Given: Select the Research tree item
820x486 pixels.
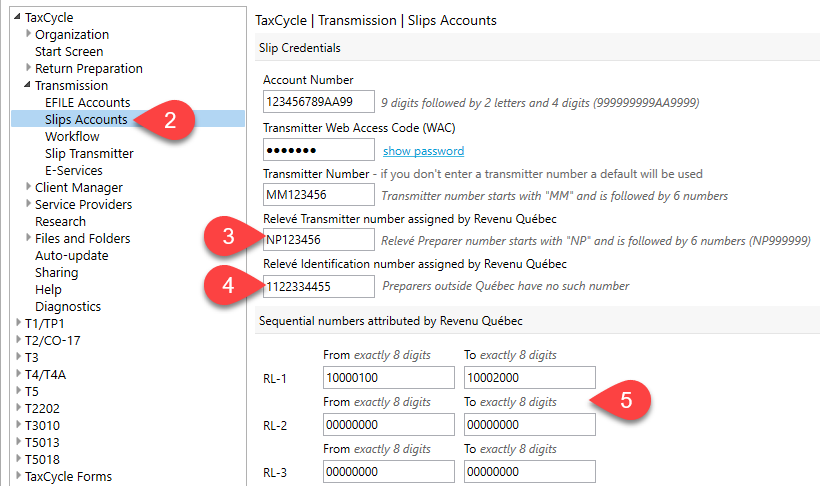Looking at the screenshot, I should coord(60,221).
